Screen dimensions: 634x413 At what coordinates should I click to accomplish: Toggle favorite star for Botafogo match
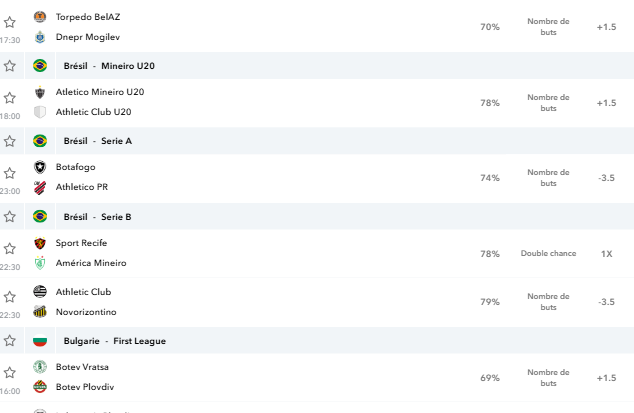tap(10, 173)
